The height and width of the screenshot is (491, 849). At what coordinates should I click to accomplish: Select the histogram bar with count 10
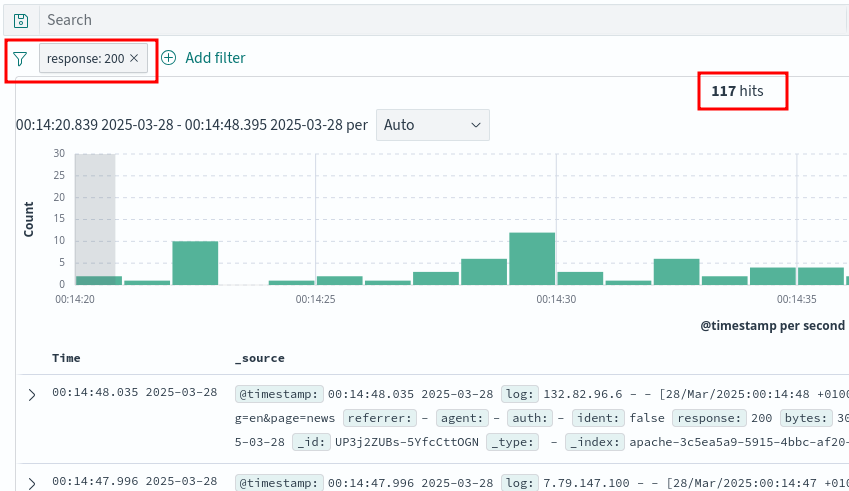click(195, 263)
